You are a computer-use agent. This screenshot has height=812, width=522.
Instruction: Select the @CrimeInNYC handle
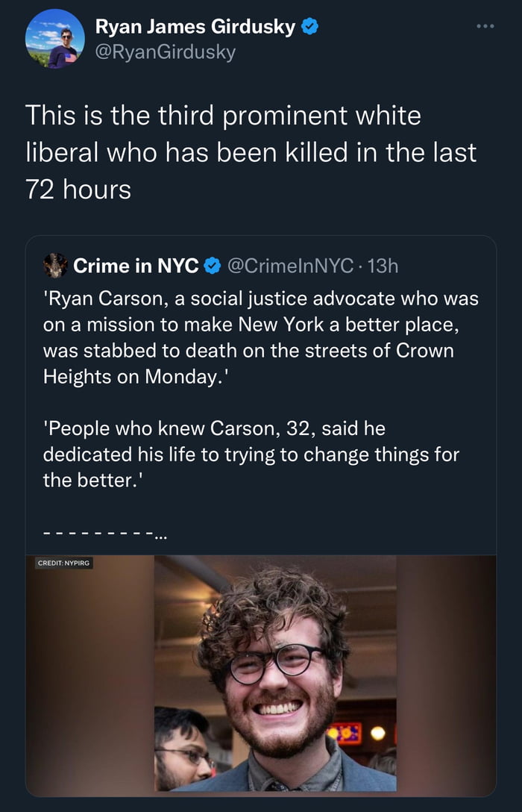[285, 265]
